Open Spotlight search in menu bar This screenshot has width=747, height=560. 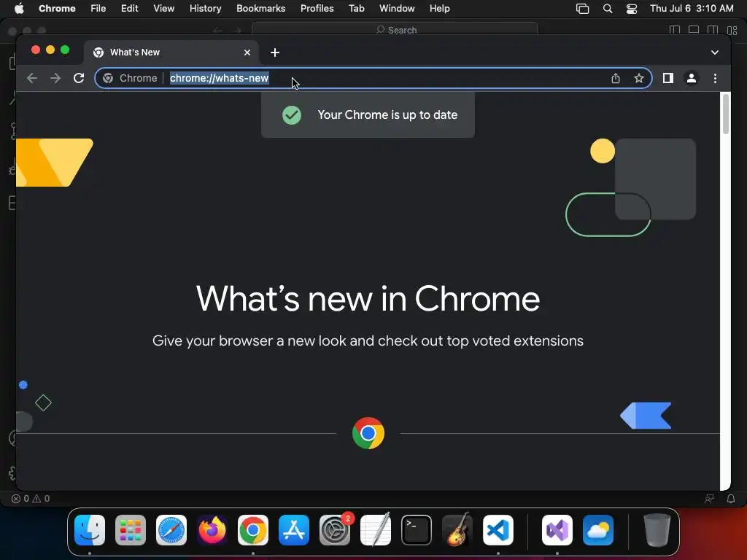pyautogui.click(x=608, y=9)
